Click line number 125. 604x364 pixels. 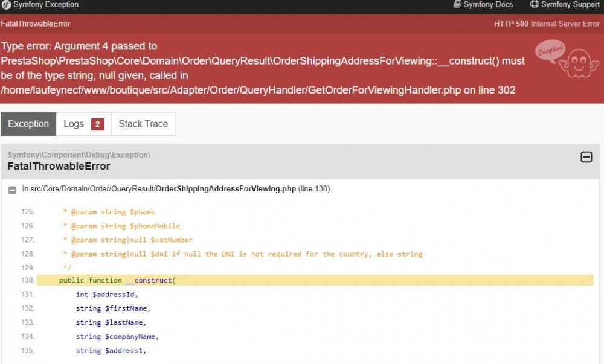[x=28, y=212]
